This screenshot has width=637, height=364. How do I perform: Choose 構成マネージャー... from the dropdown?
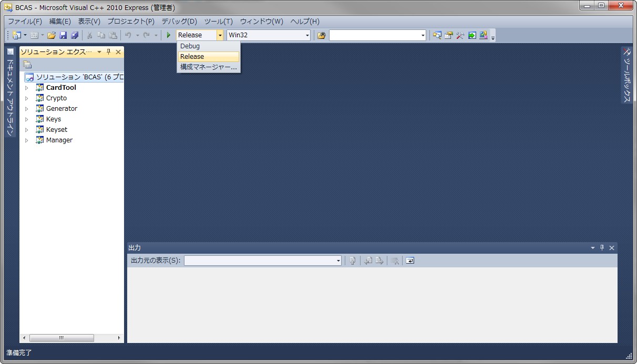coord(208,67)
